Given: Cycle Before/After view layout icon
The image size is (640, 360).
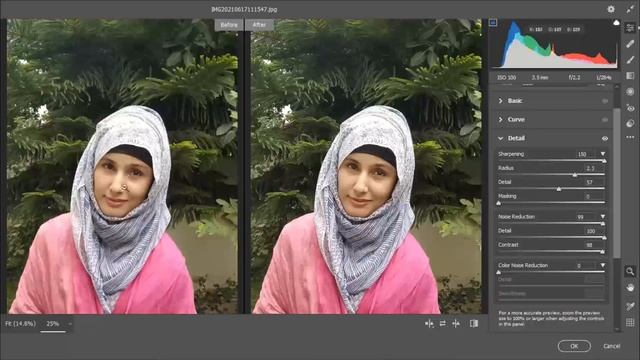Looking at the screenshot, I should 474,324.
